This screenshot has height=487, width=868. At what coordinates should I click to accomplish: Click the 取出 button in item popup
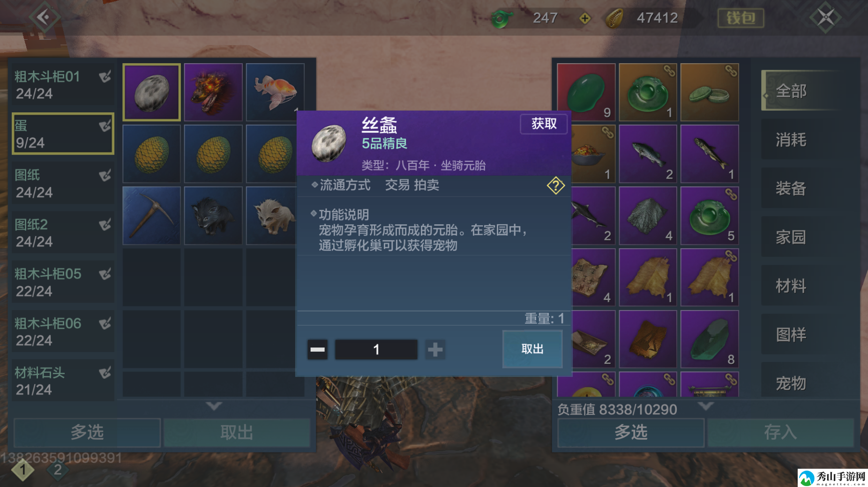(x=532, y=349)
